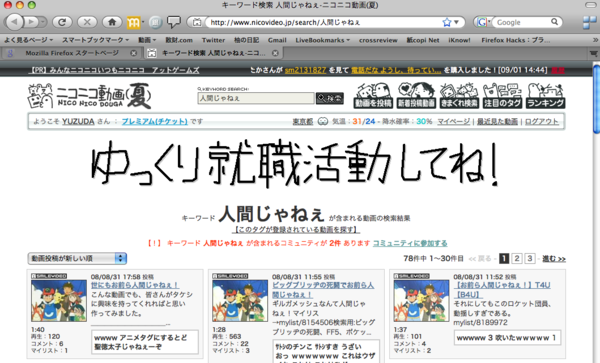Image resolution: width=600 pixels, height=363 pixels.
Task: Click the きまぐれ検索 icon
Action: pos(459,95)
